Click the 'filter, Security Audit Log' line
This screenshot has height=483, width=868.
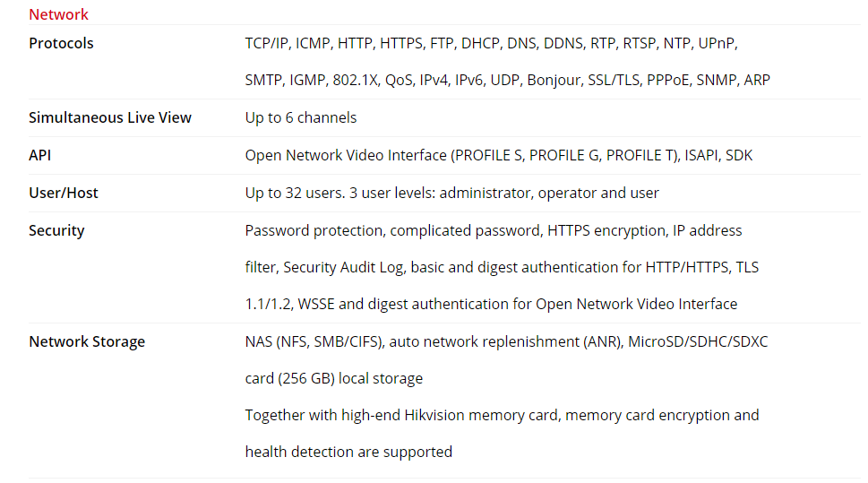pyautogui.click(x=502, y=268)
